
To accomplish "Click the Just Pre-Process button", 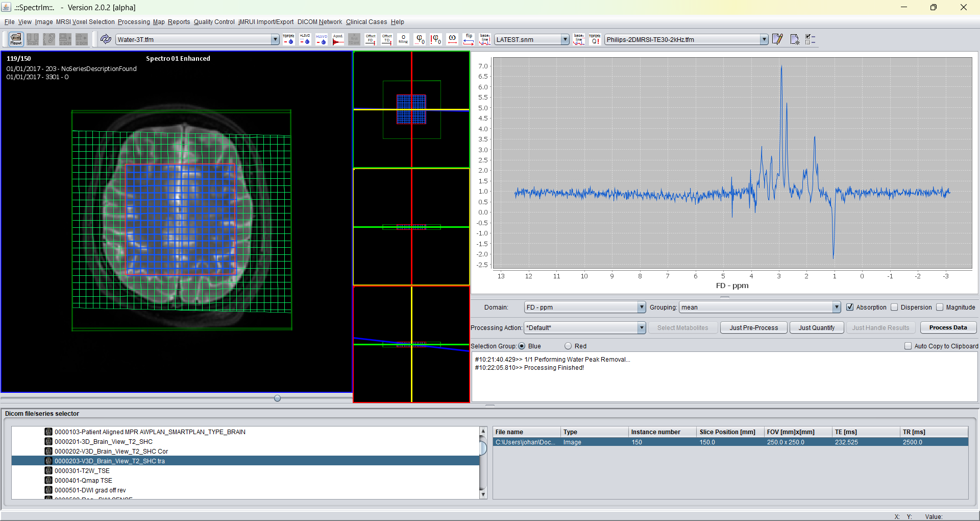I will pyautogui.click(x=753, y=327).
